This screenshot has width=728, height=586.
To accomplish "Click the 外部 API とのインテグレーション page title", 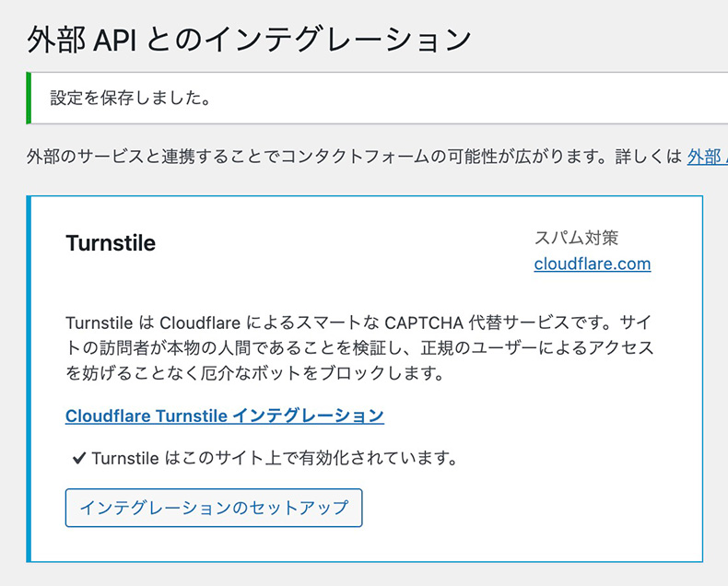I will [x=250, y=39].
